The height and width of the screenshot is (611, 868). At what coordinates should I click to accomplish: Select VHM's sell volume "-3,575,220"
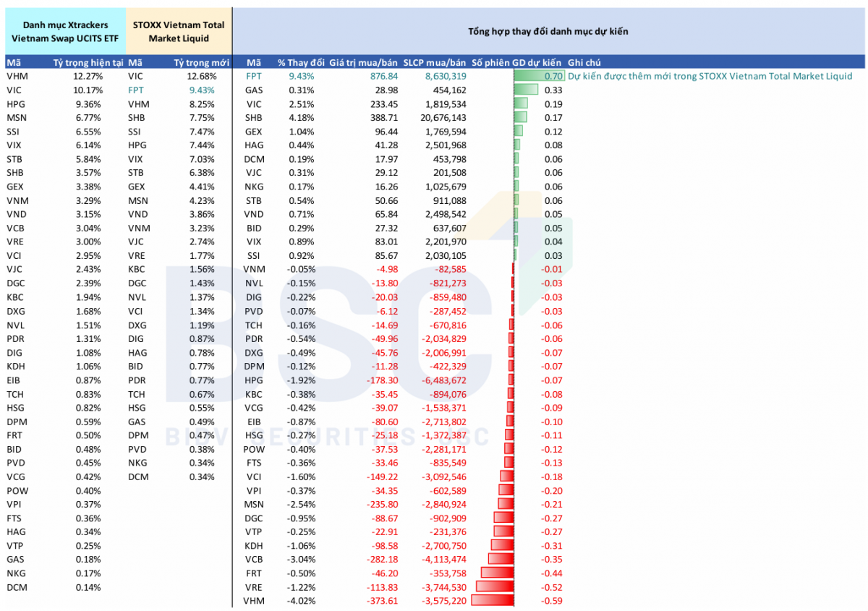pyautogui.click(x=444, y=601)
